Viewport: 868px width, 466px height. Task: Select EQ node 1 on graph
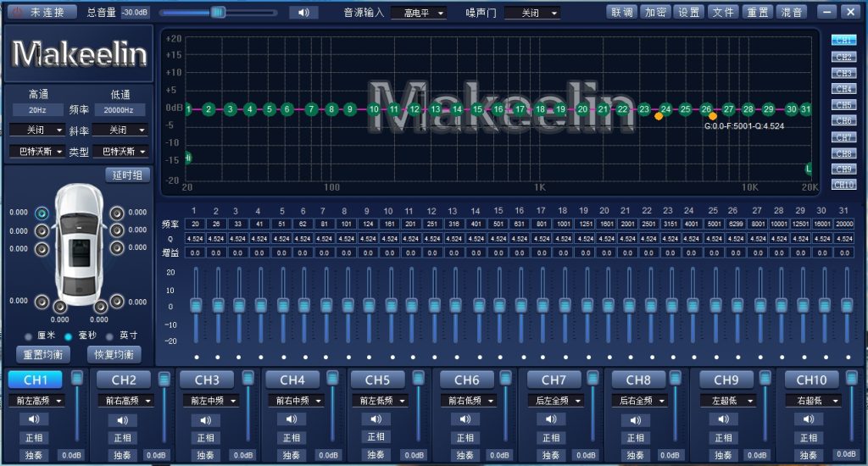188,109
